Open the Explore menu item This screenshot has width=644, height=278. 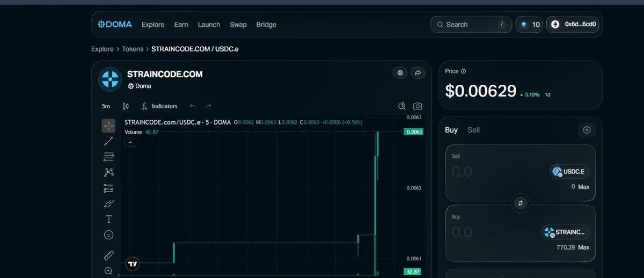pos(153,25)
